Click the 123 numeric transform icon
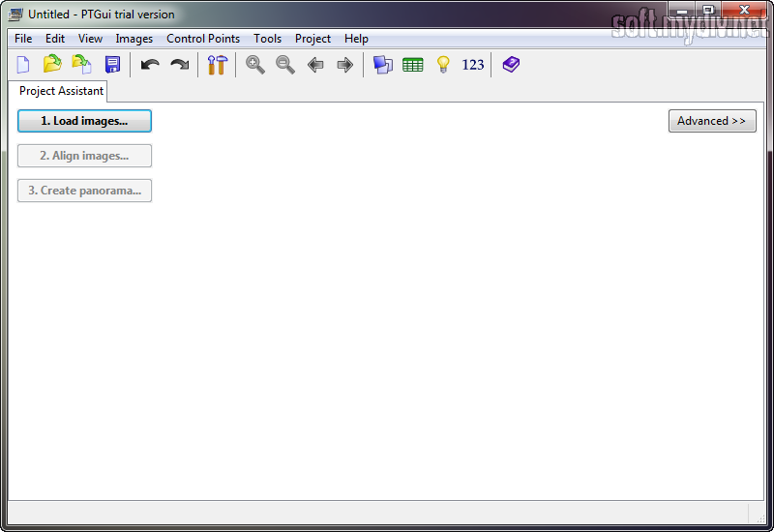774x532 pixels. pos(472,65)
